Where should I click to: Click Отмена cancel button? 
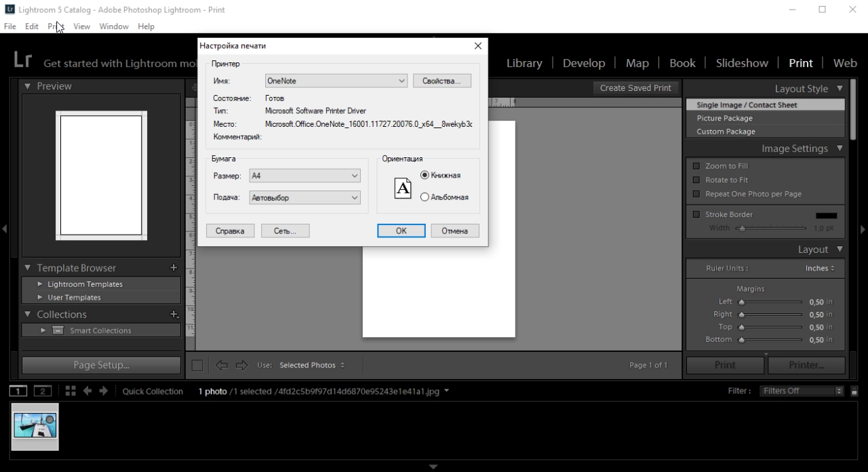click(x=455, y=231)
